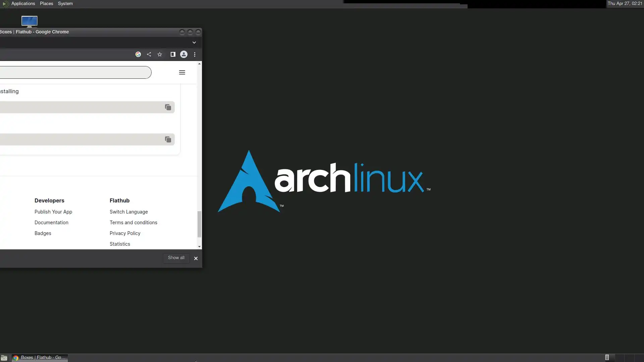Click the share page icon
This screenshot has height=362, width=644.
pos(149,54)
